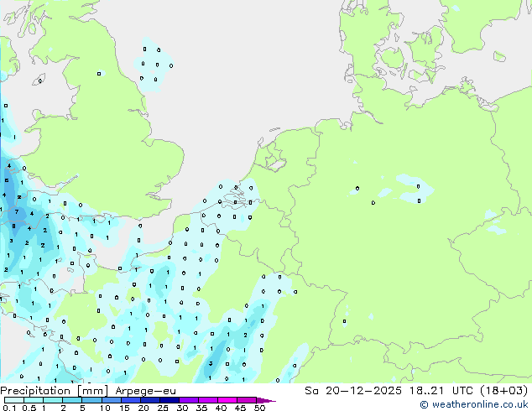Select the 5–10 mm legend color swatch
Image resolution: width=532 pixels, height=411 pixels.
pos(91,400)
